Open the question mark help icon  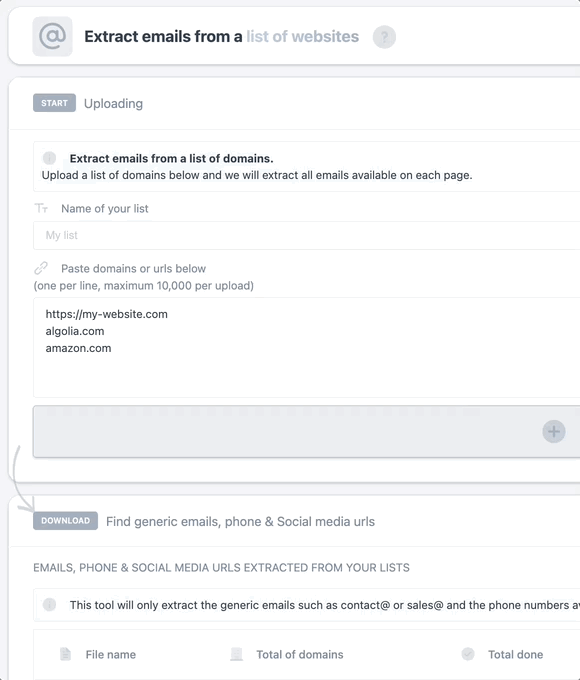pyautogui.click(x=384, y=37)
